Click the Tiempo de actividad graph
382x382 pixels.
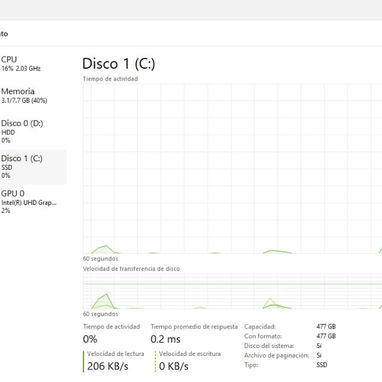232,169
